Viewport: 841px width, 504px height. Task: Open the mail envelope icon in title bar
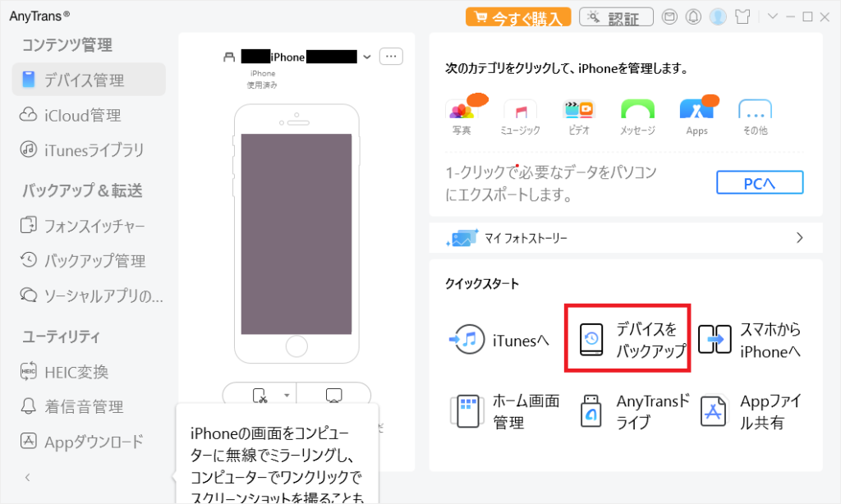[x=669, y=17]
